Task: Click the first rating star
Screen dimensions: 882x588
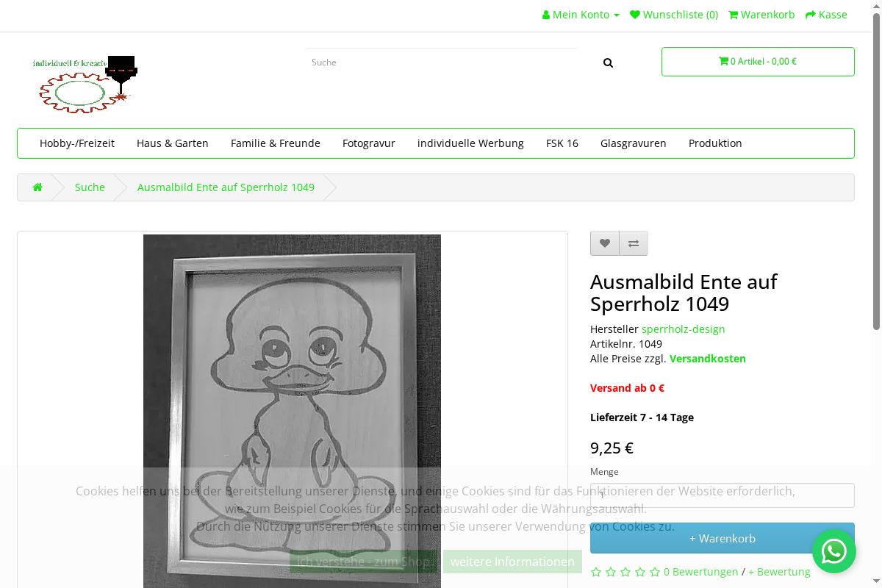Action: (x=596, y=572)
